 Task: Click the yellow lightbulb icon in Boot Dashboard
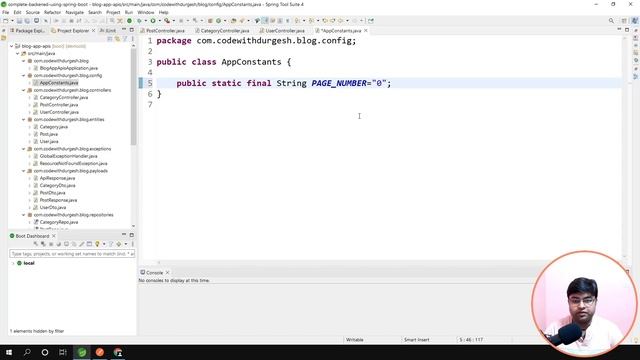pos(97,244)
